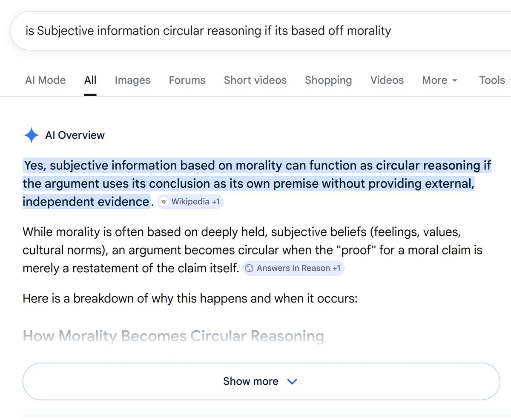Screen dimensions: 511x420
Task: Open the Answers In Reason +1 source chip
Action: pyautogui.click(x=293, y=268)
